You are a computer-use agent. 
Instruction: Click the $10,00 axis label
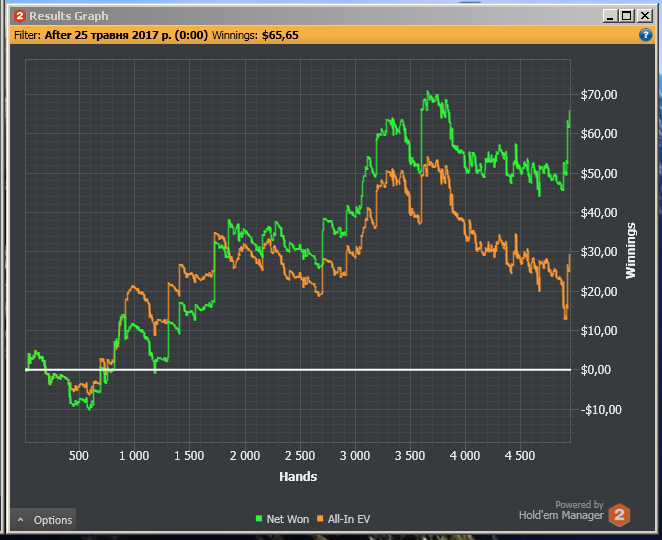599,331
